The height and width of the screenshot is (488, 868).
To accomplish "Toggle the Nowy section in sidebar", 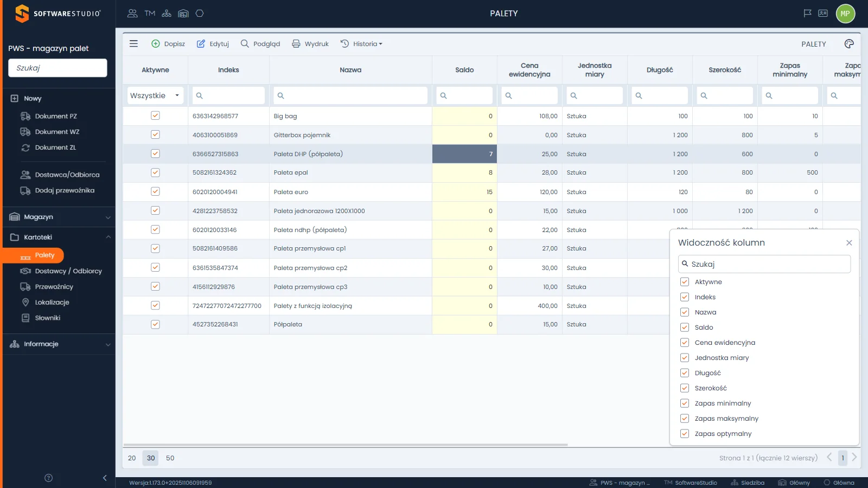I will pos(33,99).
